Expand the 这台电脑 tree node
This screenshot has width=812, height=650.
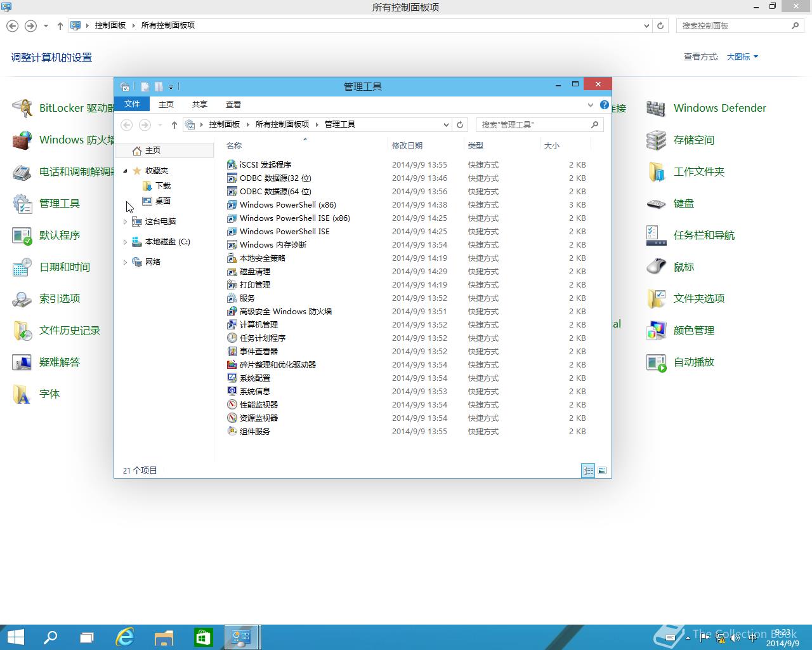[125, 221]
